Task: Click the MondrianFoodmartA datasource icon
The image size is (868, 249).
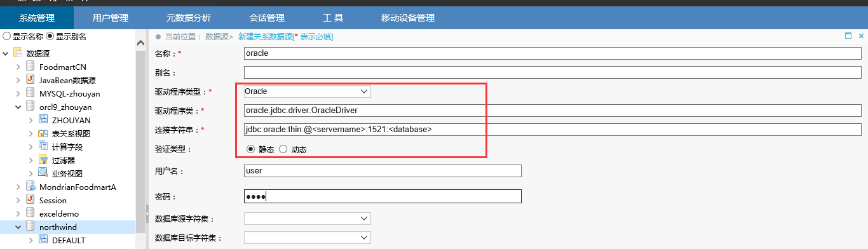Action: (x=30, y=187)
